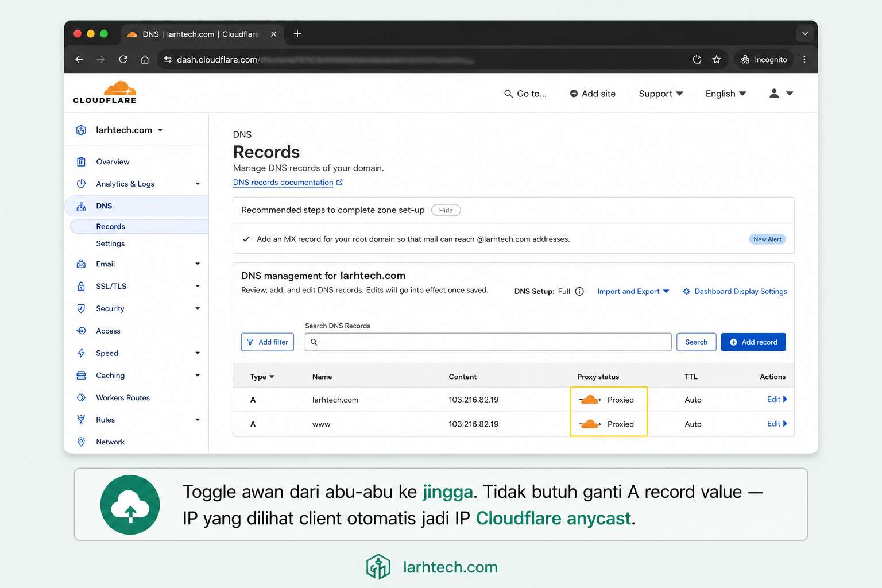Open the Support dropdown menu
The image size is (882, 588).
tap(661, 94)
